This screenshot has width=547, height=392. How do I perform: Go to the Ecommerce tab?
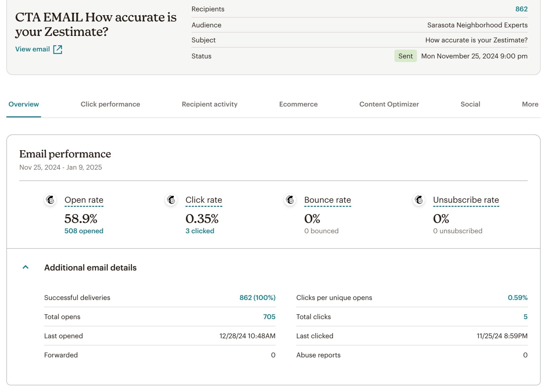coord(298,104)
